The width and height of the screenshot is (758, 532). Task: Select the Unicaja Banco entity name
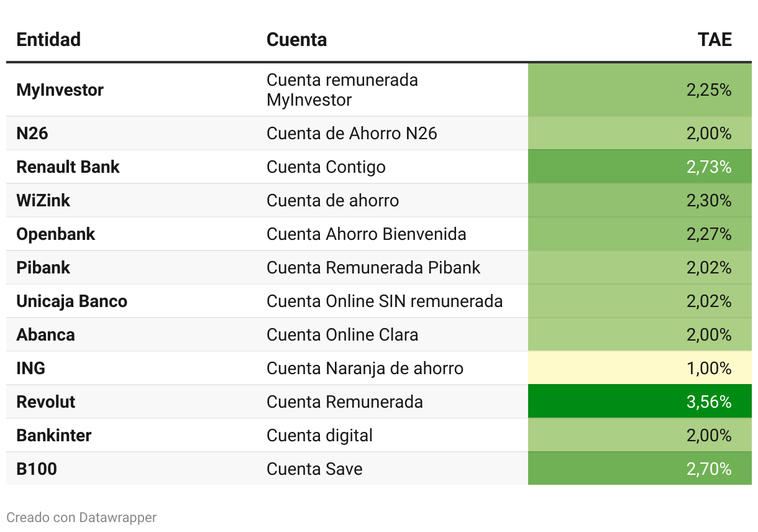coord(71,301)
